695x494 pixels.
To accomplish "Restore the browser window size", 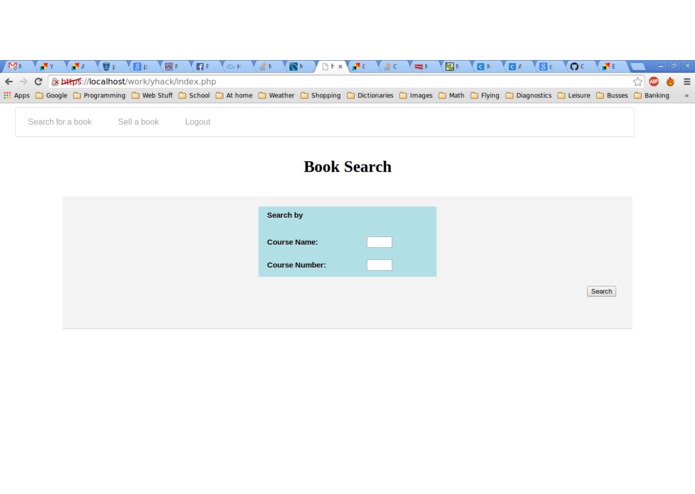I will (674, 66).
